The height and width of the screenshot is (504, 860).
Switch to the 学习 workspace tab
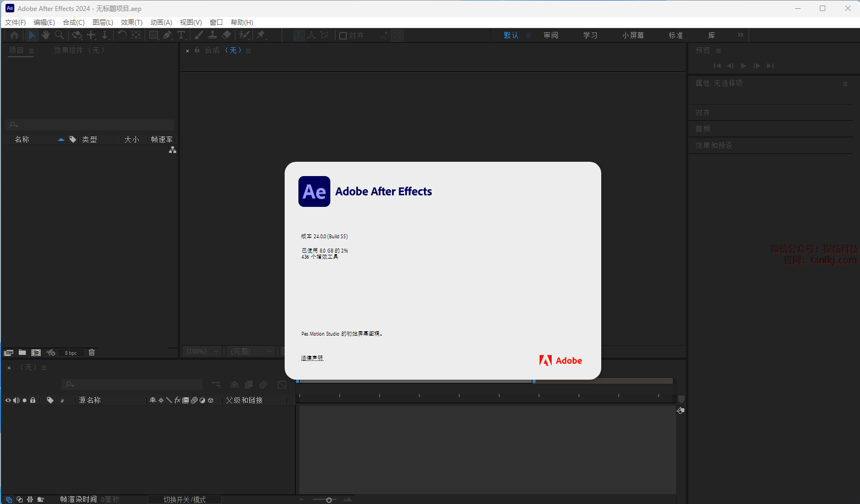[x=590, y=35]
